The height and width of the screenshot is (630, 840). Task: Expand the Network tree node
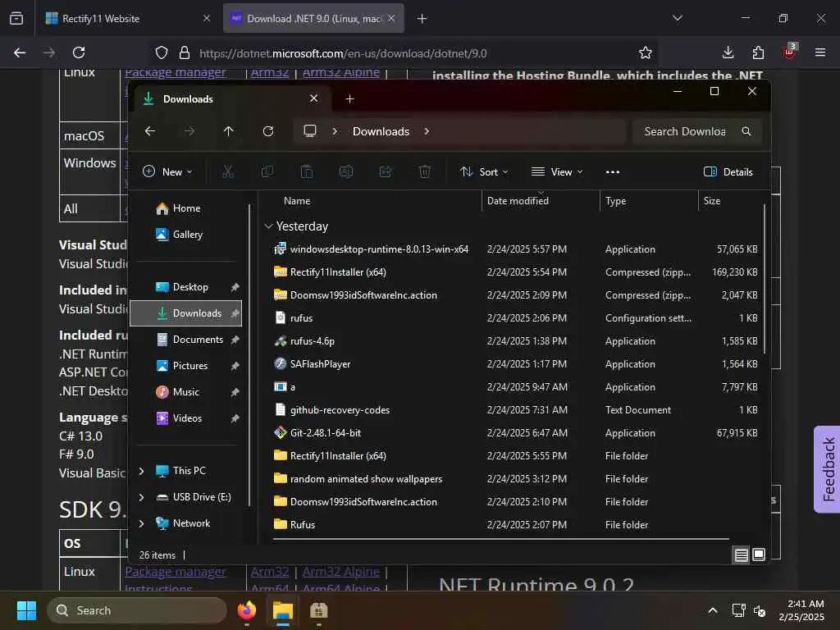tap(141, 523)
